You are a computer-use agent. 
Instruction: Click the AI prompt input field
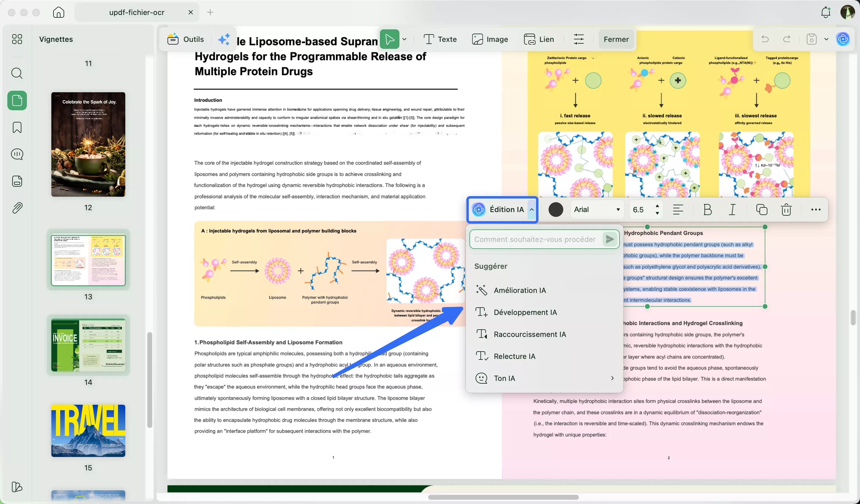[535, 239]
